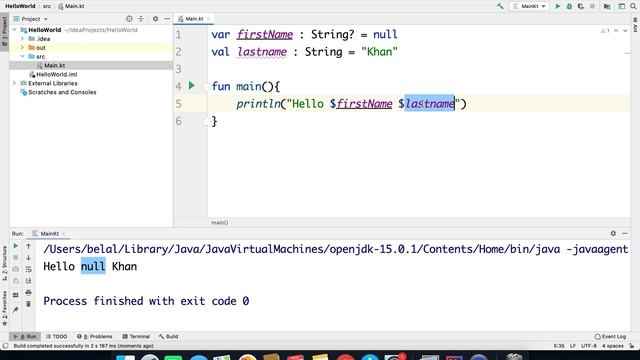Open the run anything window icon
Viewport: 640px width, 360px height.
(x=621, y=6)
